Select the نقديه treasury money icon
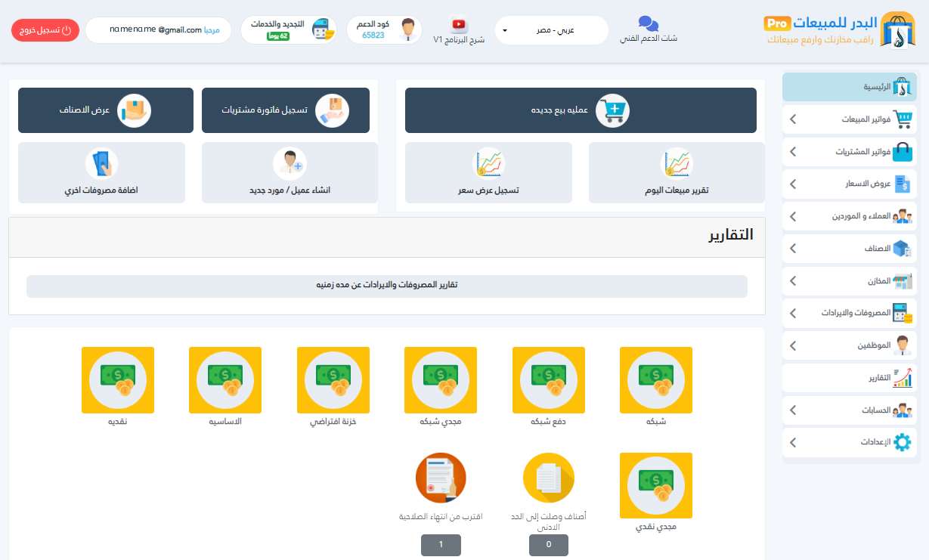 pyautogui.click(x=117, y=380)
